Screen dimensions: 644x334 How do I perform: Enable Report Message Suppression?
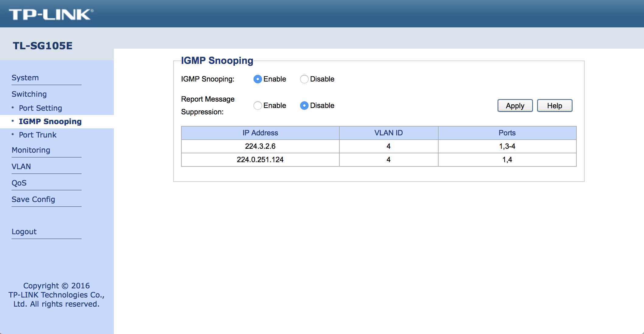pos(257,106)
